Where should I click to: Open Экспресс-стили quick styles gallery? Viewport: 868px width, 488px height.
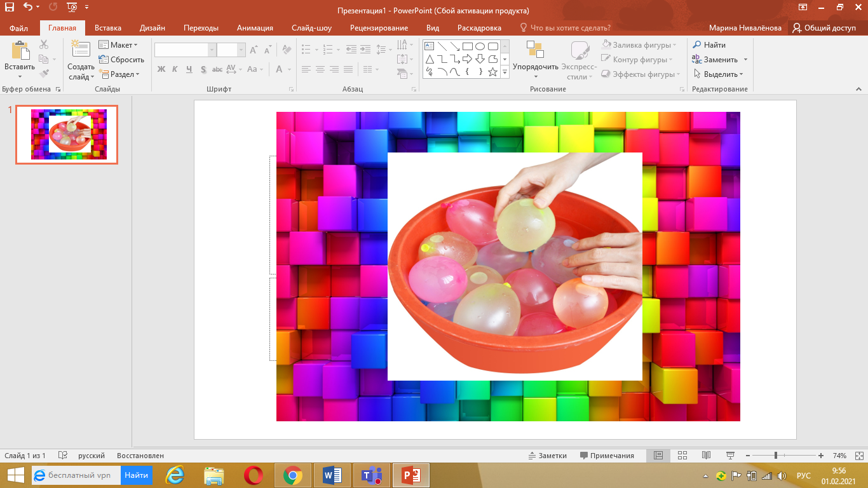click(x=579, y=60)
